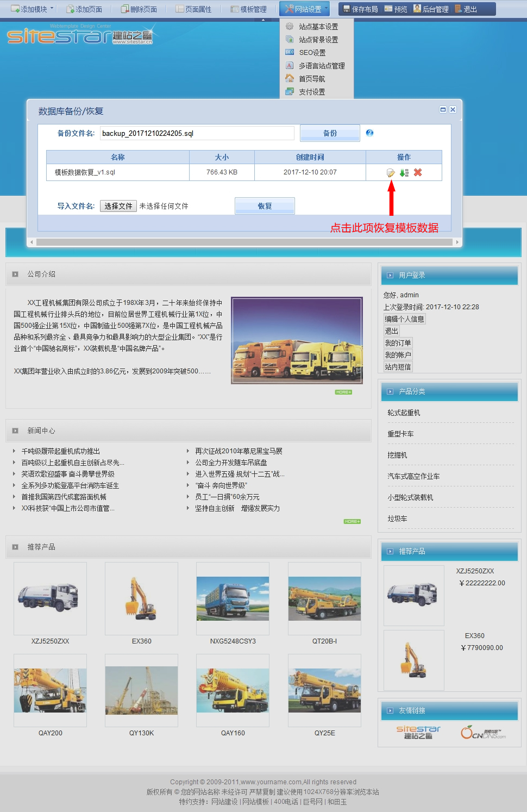Screen dimensions: 527x812
Task: Click the 编辑个人信息 link
Action: [405, 319]
